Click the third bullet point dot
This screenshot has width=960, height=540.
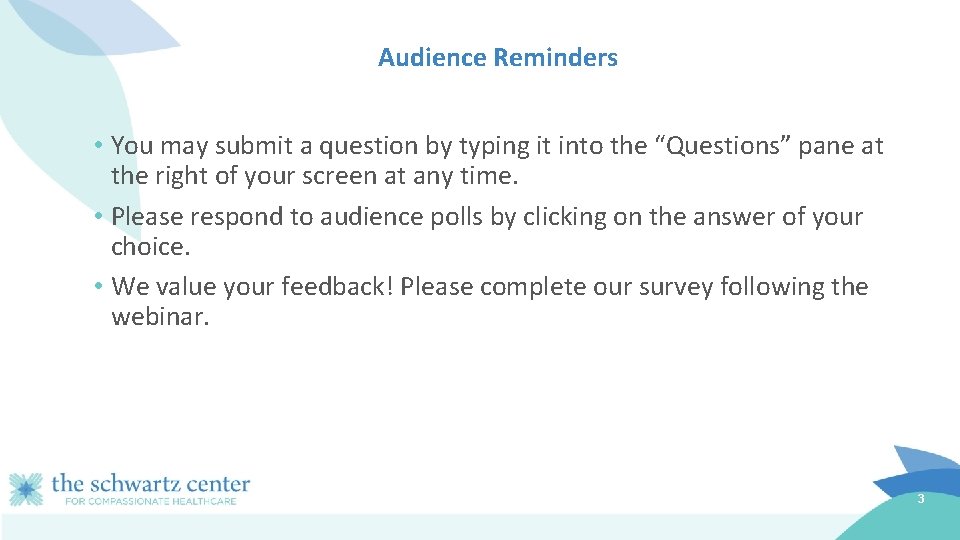tap(103, 287)
